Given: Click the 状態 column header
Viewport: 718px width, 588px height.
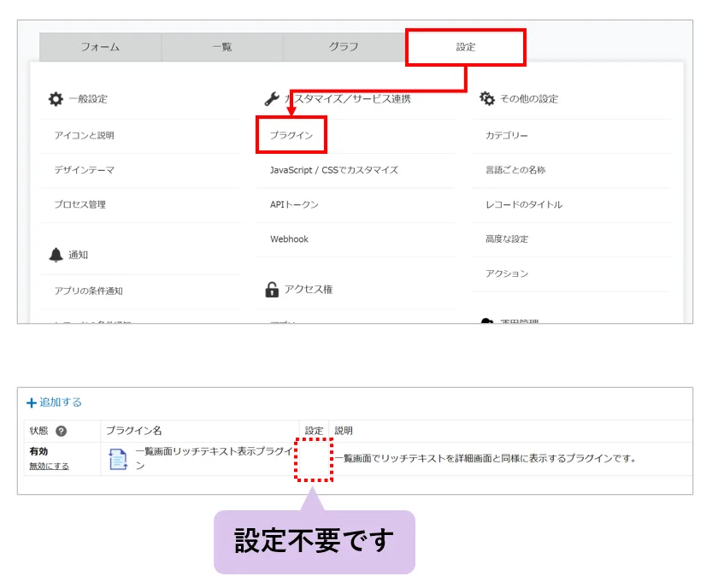Looking at the screenshot, I should click(39, 431).
